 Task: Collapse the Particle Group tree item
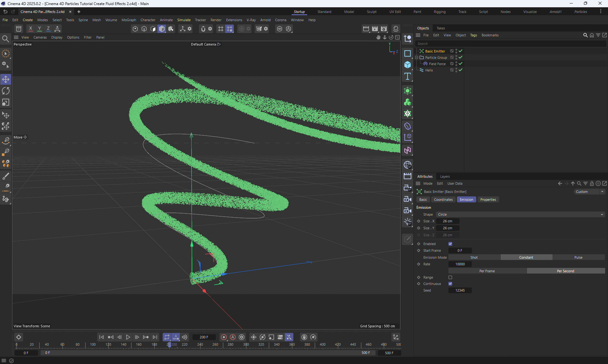click(x=417, y=58)
